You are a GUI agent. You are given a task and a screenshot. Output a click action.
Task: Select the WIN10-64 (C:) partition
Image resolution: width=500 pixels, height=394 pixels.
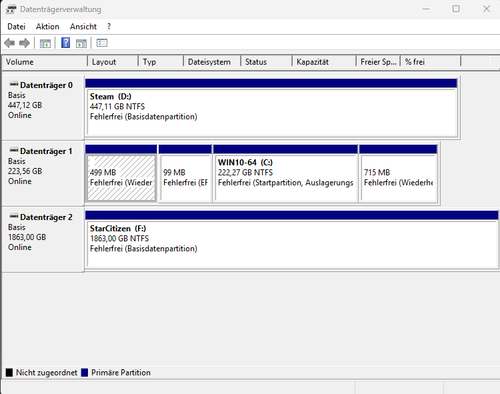(286, 174)
